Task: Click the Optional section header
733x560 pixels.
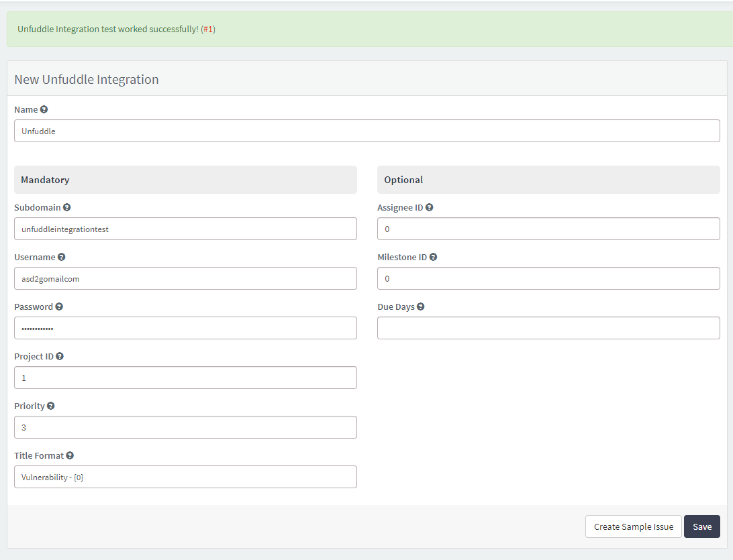Action: (x=548, y=180)
